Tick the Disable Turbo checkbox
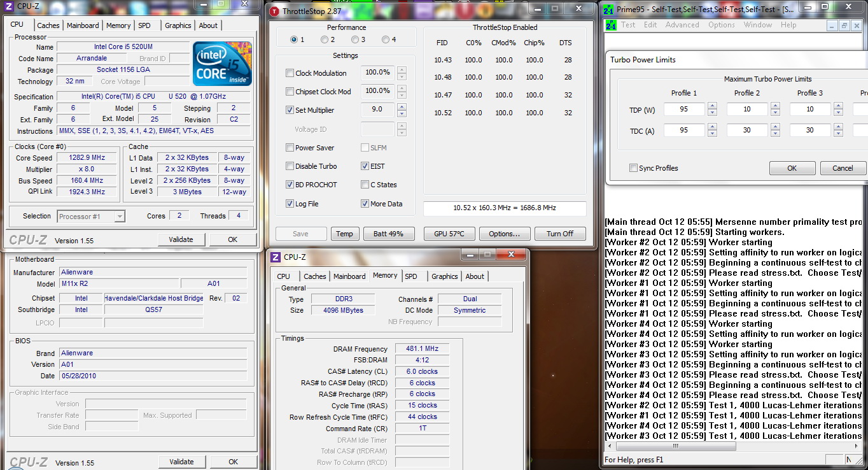Image resolution: width=868 pixels, height=470 pixels. pyautogui.click(x=290, y=166)
